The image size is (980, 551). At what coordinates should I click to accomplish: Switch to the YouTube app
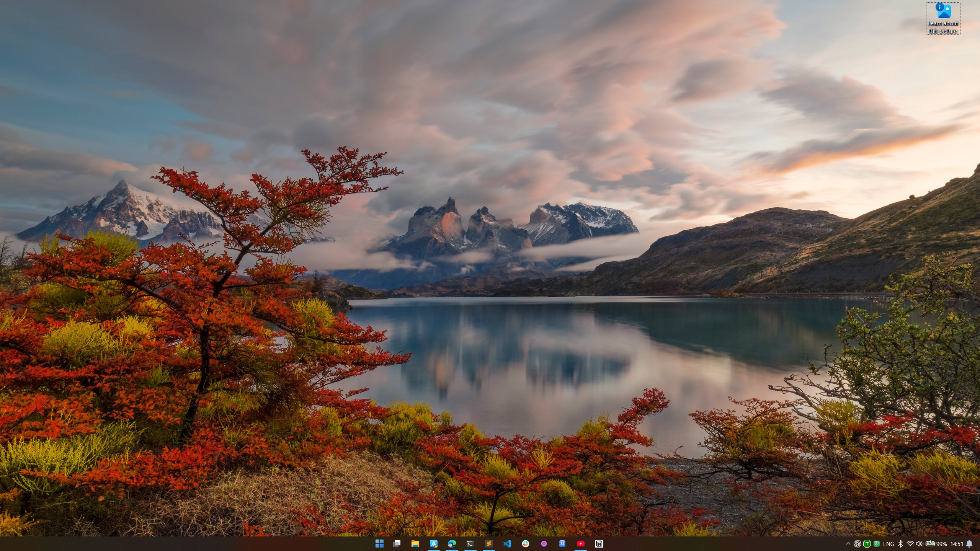[x=580, y=544]
